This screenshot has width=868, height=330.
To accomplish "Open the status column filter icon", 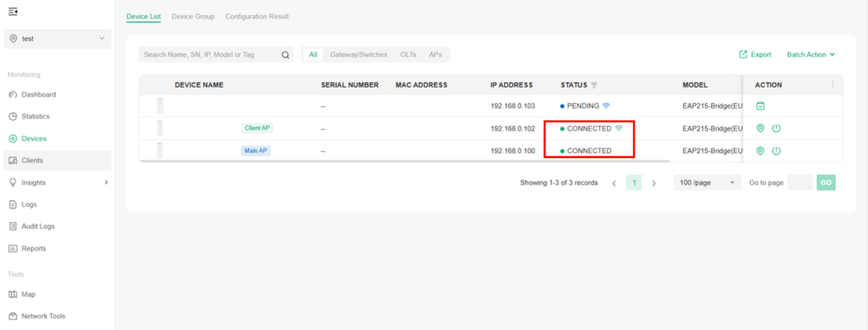I will click(594, 85).
